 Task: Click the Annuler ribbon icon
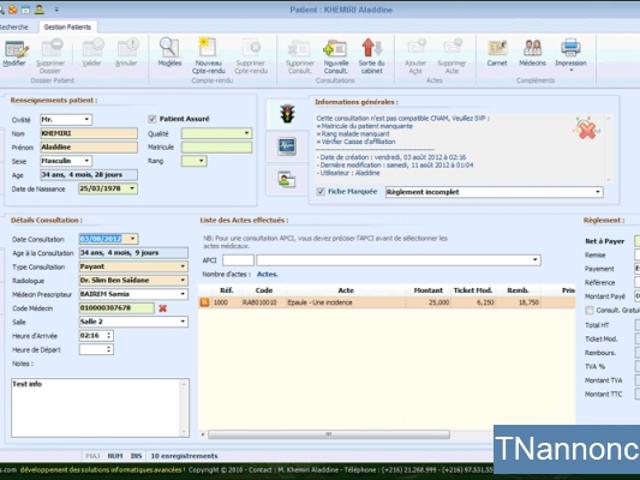[x=127, y=48]
